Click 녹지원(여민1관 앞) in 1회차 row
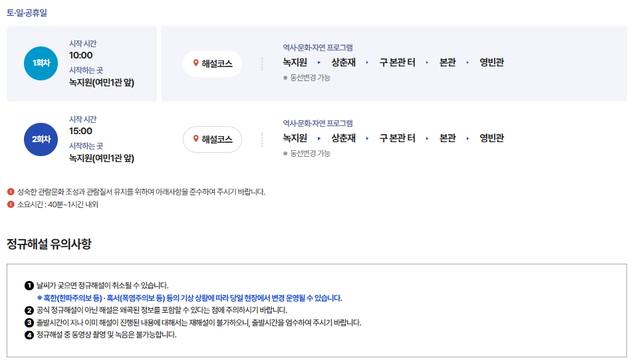 coord(102,82)
